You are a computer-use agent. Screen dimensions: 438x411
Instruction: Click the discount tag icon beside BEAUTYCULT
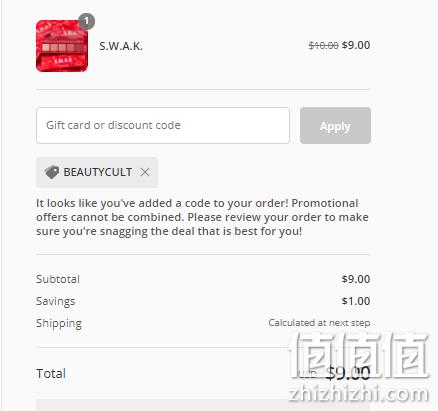pyautogui.click(x=52, y=172)
